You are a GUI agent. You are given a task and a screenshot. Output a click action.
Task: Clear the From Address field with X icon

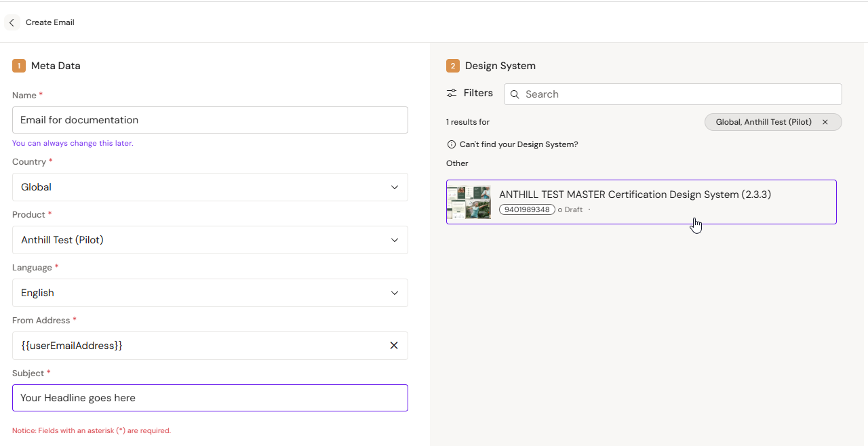pyautogui.click(x=394, y=346)
